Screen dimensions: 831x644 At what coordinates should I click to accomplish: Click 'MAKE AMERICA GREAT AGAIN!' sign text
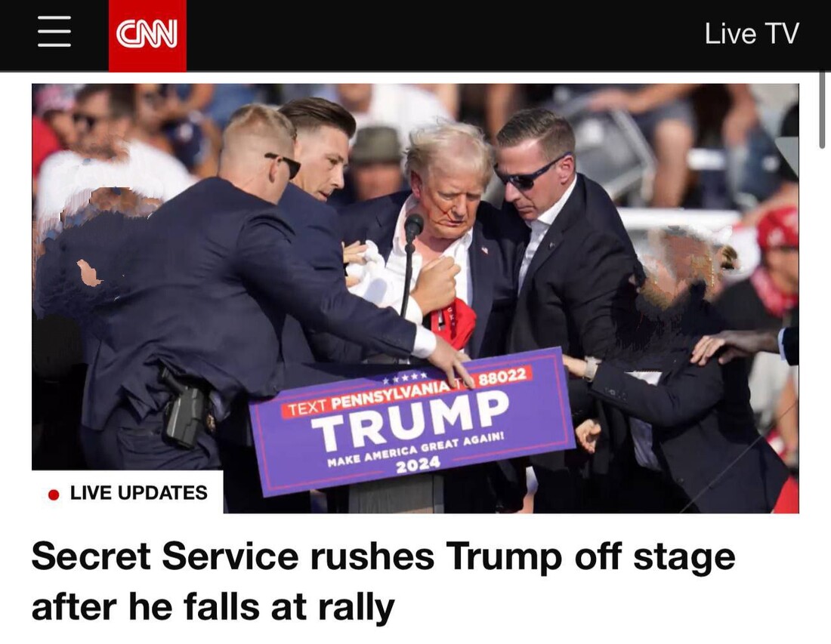pyautogui.click(x=415, y=449)
